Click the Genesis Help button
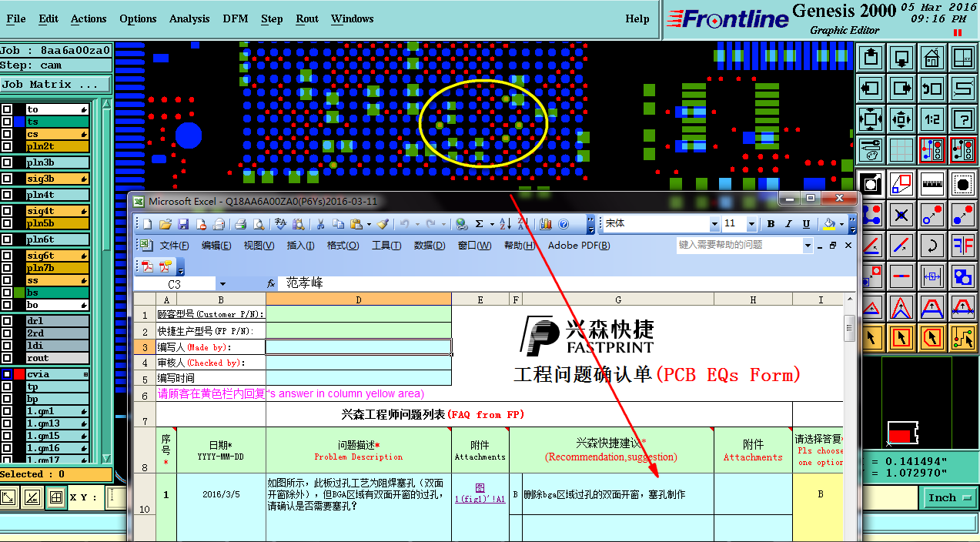The height and width of the screenshot is (542, 980). [x=637, y=18]
